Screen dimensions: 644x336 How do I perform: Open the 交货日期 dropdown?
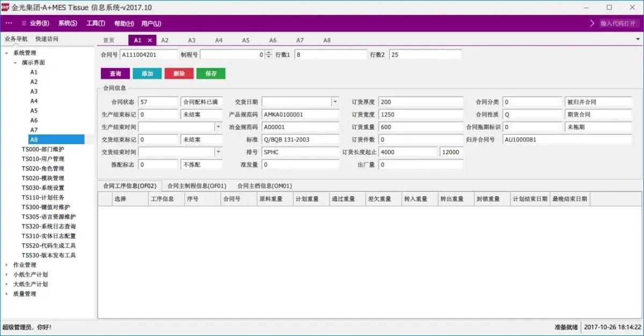point(335,102)
